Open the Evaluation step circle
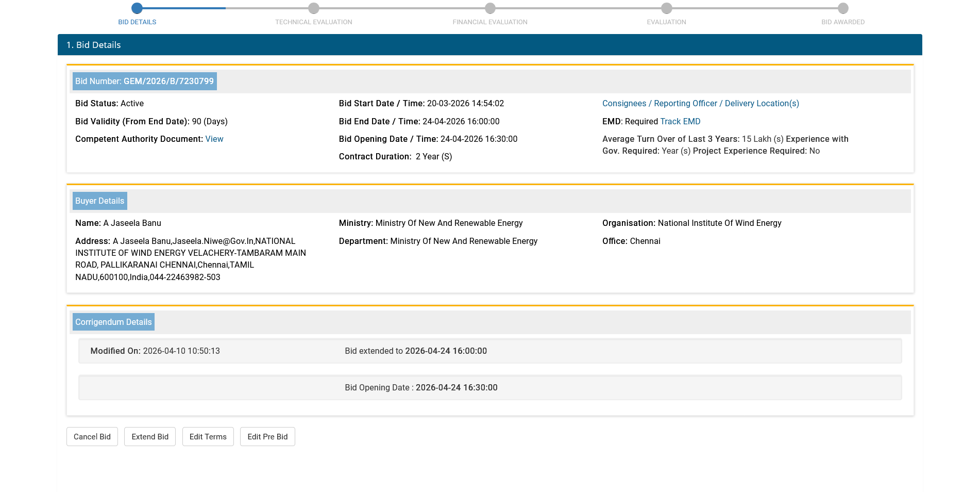980x492 pixels. [666, 8]
